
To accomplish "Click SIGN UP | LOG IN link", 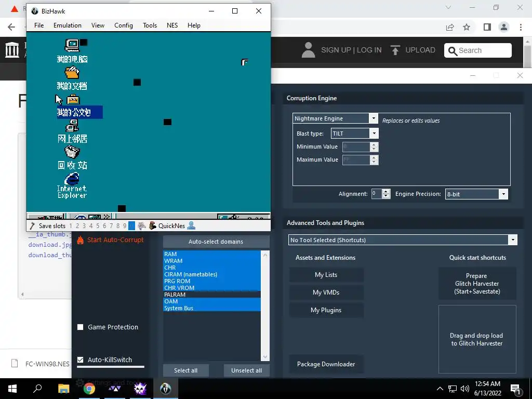I will point(351,50).
